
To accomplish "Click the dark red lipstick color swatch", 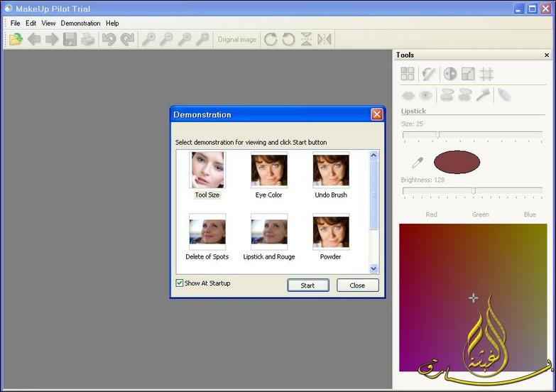I will 457,162.
